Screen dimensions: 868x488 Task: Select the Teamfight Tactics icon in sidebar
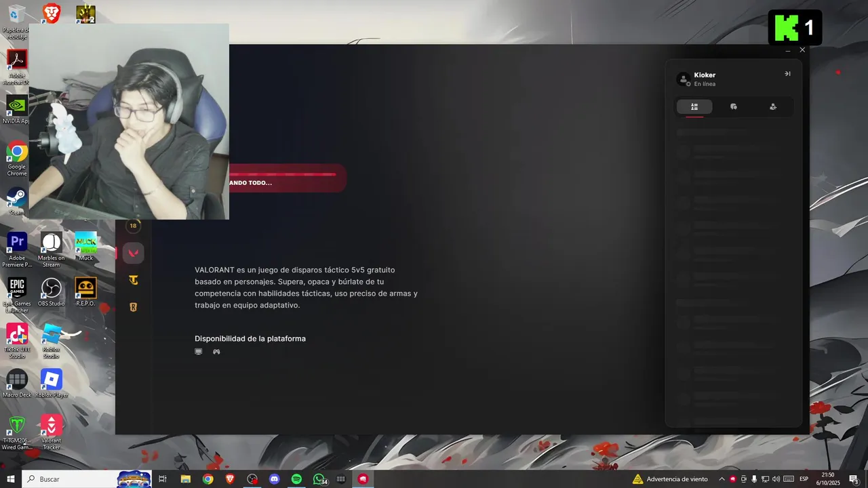[134, 280]
